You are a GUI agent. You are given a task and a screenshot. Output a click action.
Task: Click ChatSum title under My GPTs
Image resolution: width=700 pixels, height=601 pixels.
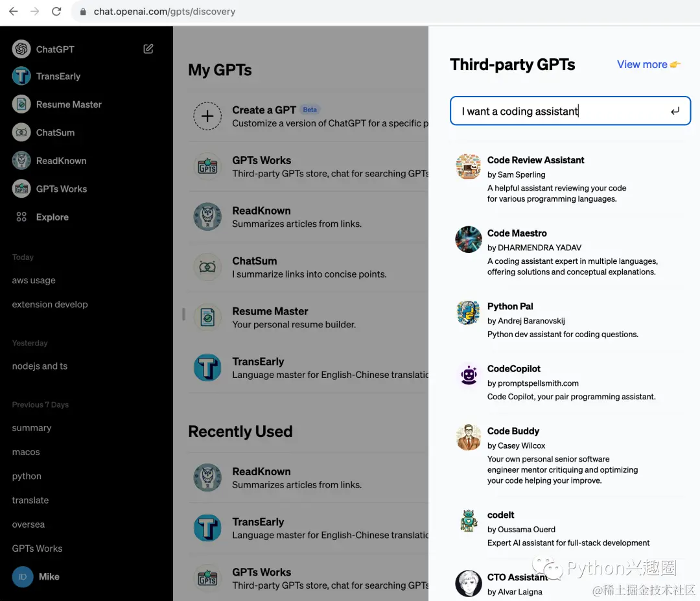click(x=255, y=261)
